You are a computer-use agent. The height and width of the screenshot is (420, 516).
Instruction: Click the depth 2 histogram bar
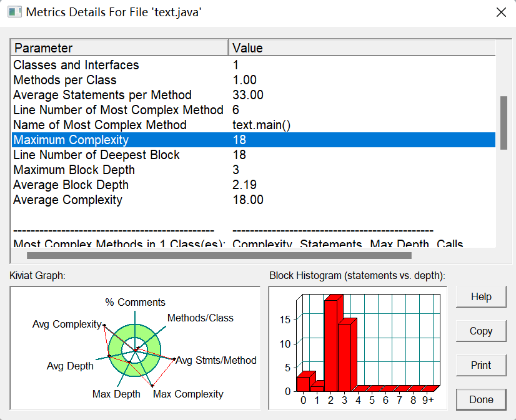(x=331, y=345)
